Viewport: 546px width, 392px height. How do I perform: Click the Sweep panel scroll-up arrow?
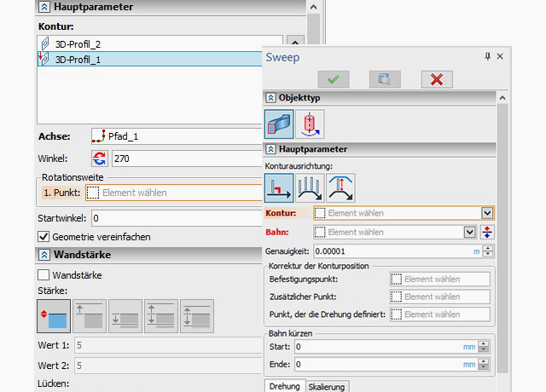click(502, 98)
